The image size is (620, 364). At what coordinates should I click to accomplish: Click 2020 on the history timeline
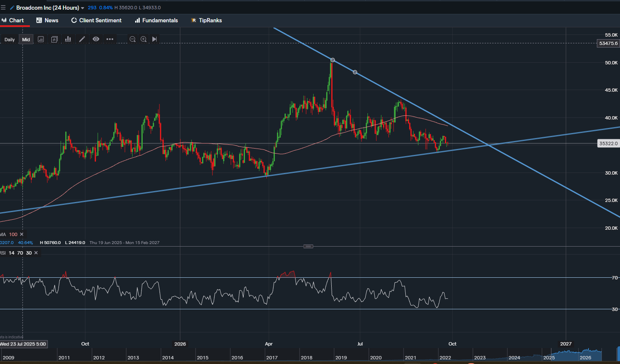click(375, 358)
